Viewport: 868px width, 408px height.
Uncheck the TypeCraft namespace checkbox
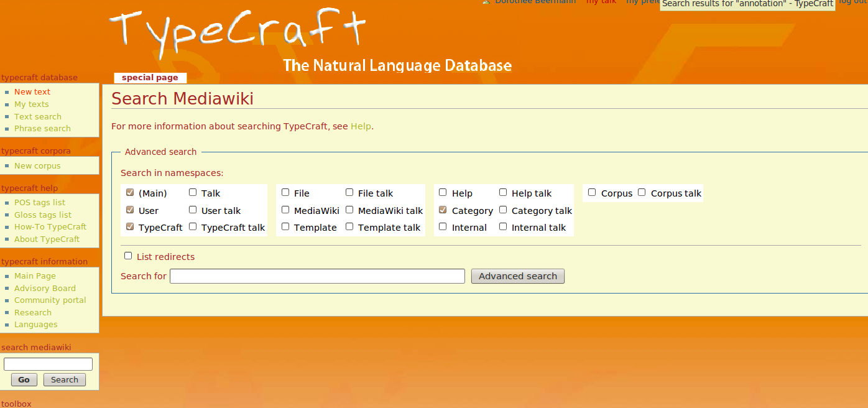point(130,227)
